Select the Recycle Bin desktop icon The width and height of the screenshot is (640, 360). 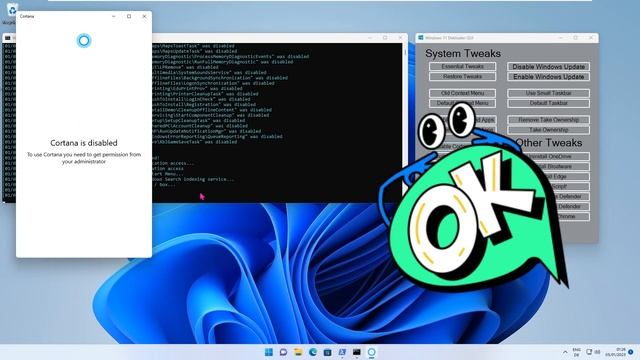[11, 12]
